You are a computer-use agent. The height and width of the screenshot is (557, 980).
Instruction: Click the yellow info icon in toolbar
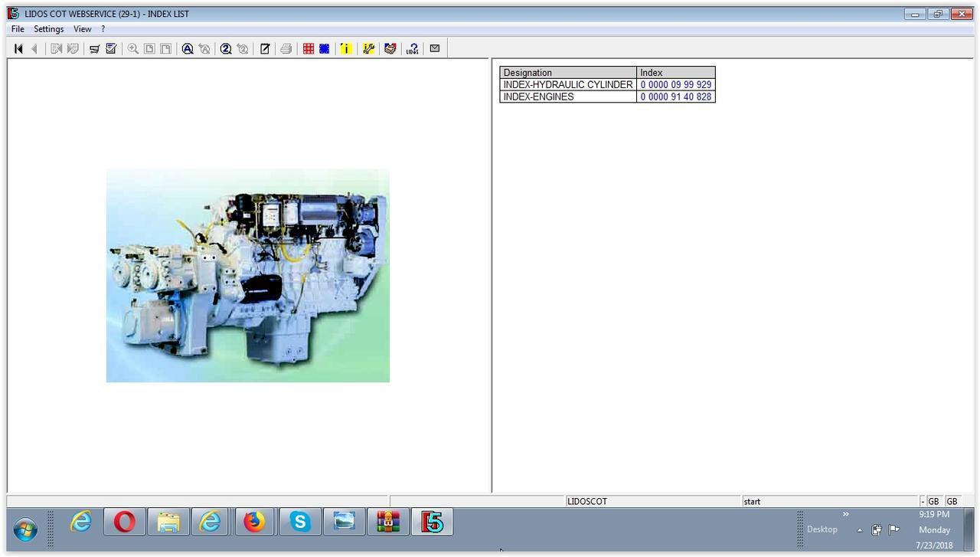point(346,48)
